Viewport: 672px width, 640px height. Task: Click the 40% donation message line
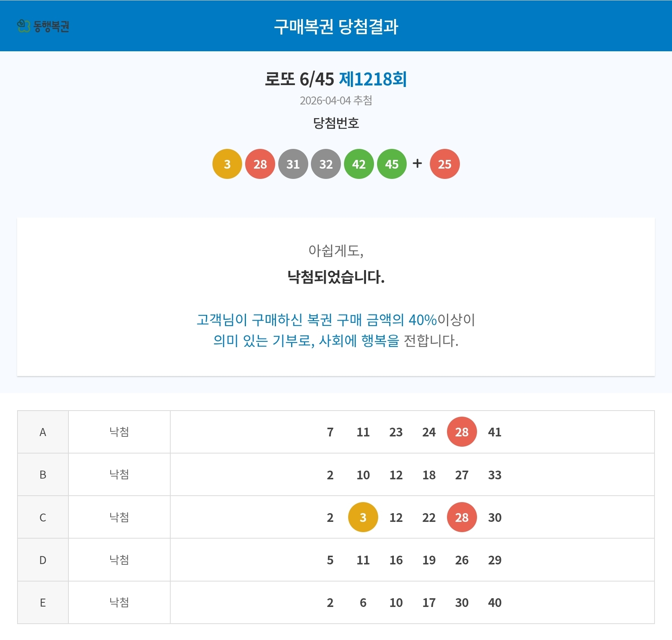click(x=336, y=320)
